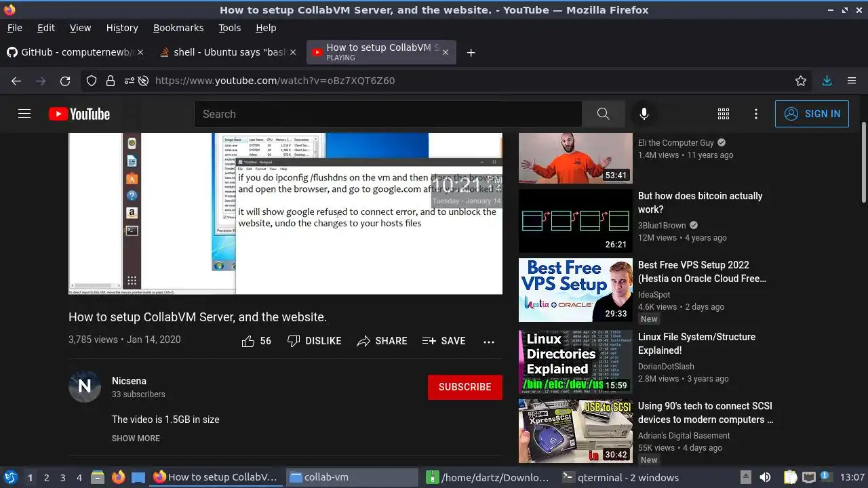Click the autoplay blocked icon in the address bar
This screenshot has height=488, width=868.
(x=144, y=81)
